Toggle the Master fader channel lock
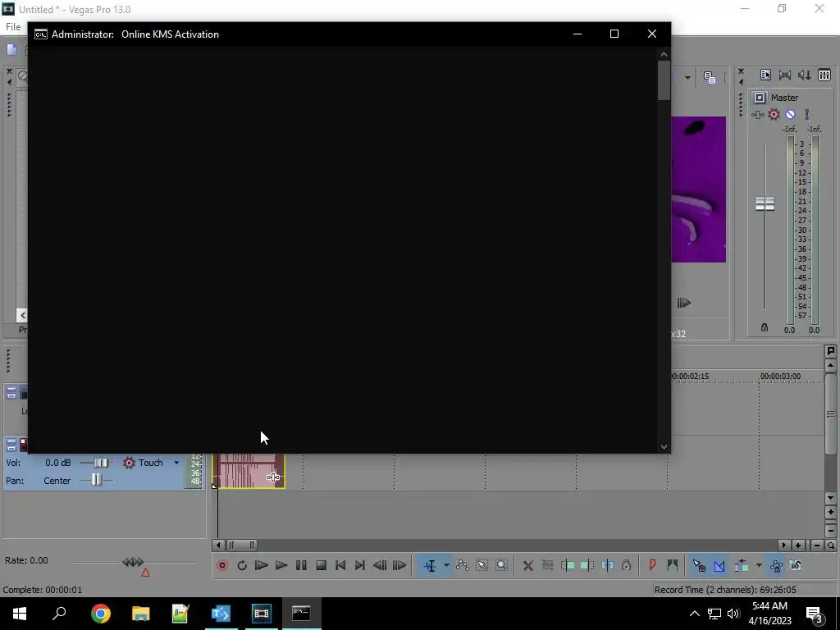The height and width of the screenshot is (630, 840). [765, 327]
